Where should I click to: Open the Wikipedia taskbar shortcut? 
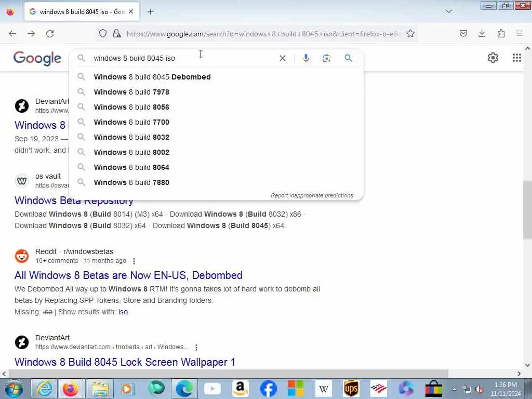[323, 389]
